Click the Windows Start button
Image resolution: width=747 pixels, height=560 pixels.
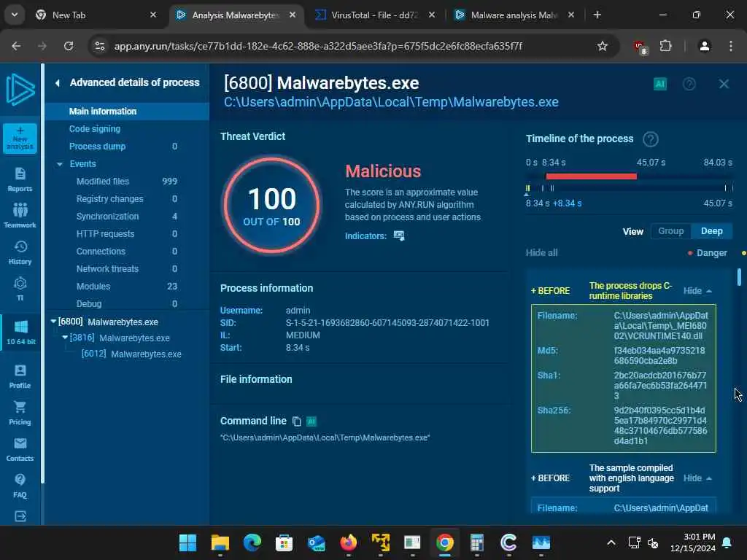[187, 542]
